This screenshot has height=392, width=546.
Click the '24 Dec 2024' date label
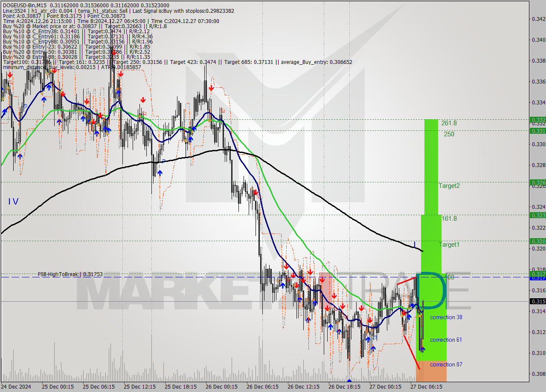click(16, 387)
